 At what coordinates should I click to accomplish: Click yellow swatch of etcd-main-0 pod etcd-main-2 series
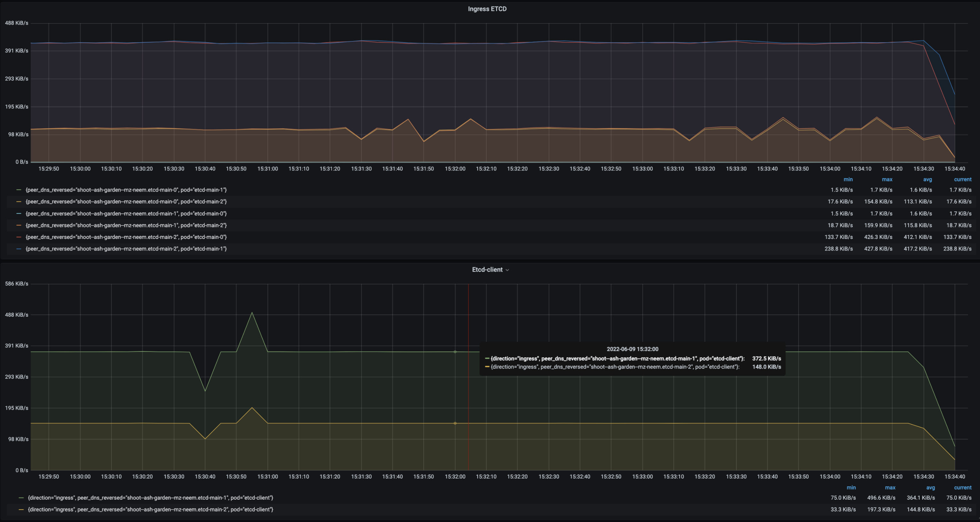click(19, 202)
